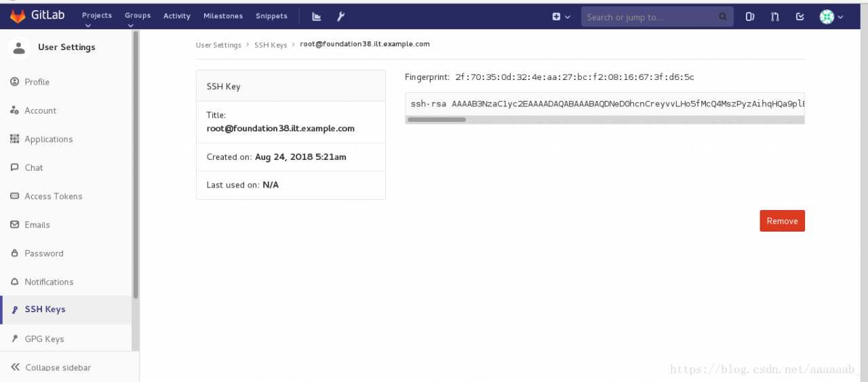Click the sidebar vertical scrollbar
The height and width of the screenshot is (382, 868).
click(136, 165)
